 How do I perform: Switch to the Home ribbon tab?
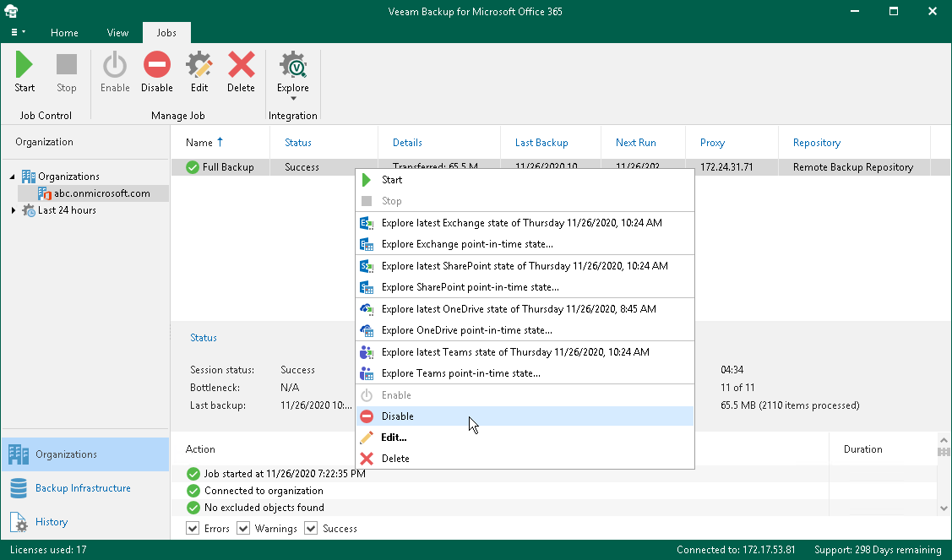[64, 33]
